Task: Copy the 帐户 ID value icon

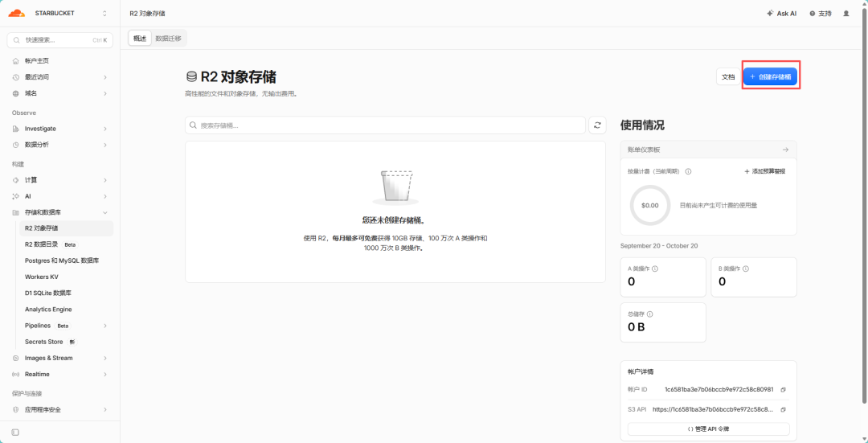Action: 783,389
